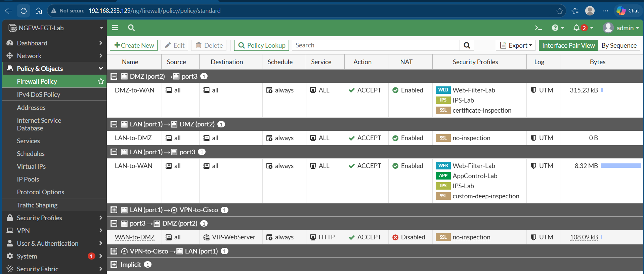Open the admin user dropdown

point(621,28)
